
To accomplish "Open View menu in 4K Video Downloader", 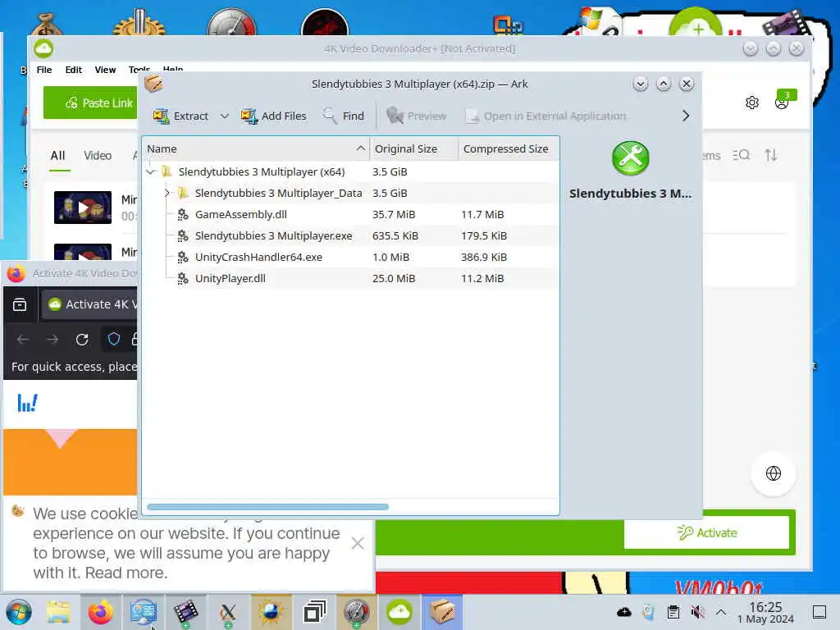I will pos(105,70).
